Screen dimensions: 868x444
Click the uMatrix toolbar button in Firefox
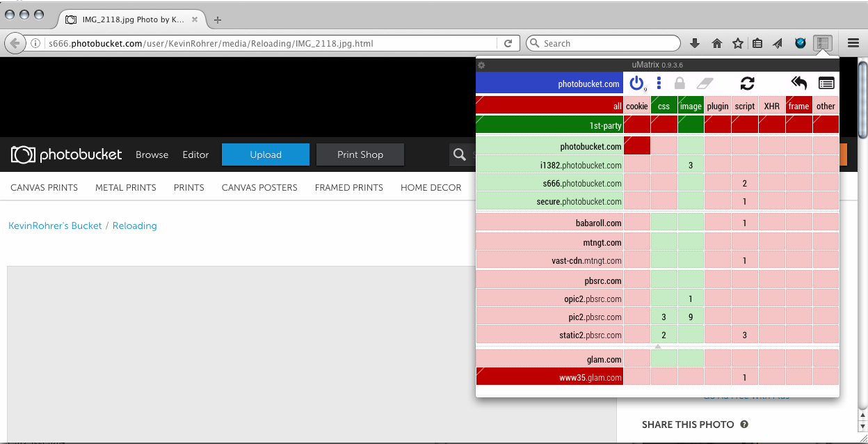[823, 43]
